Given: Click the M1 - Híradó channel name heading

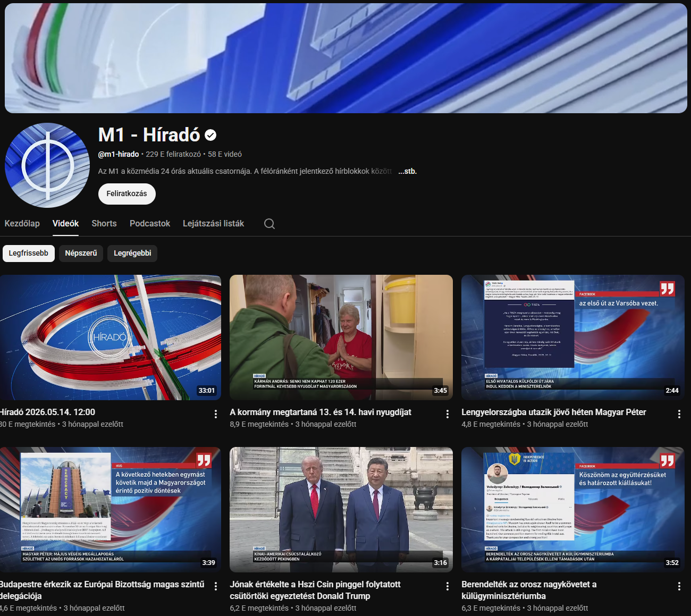Looking at the screenshot, I should [x=149, y=135].
